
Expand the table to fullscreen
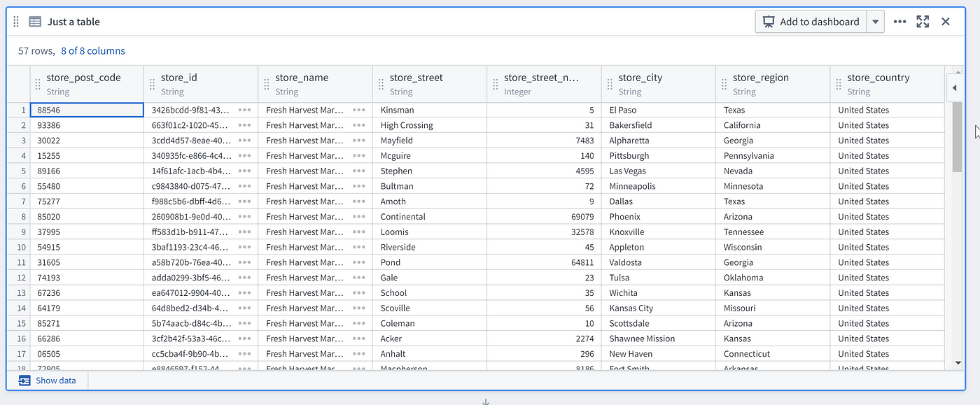(923, 22)
